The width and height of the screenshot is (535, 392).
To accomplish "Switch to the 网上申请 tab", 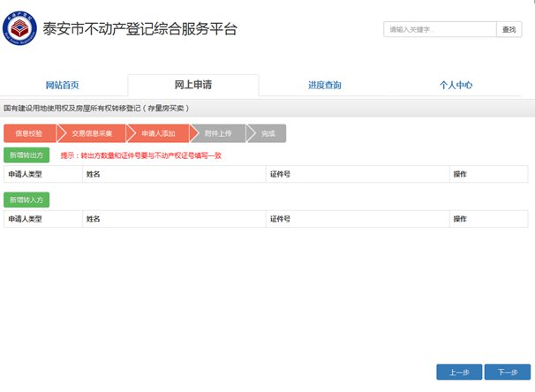I will tap(192, 86).
